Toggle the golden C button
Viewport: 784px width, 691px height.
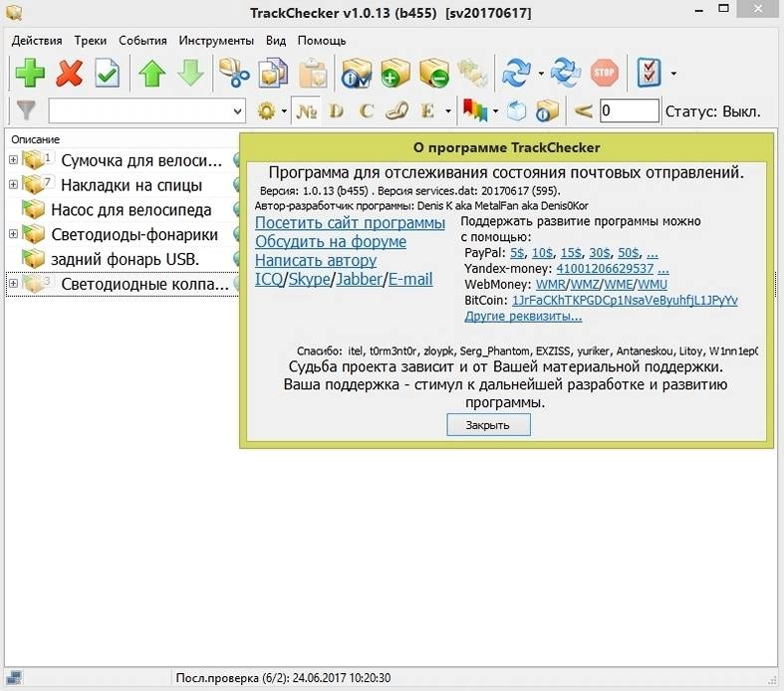367,111
